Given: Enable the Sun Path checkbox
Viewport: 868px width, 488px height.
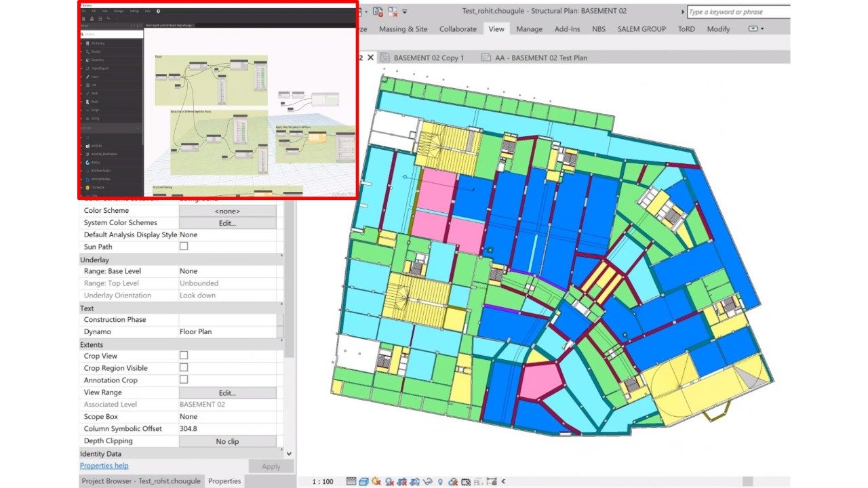Looking at the screenshot, I should [x=183, y=247].
